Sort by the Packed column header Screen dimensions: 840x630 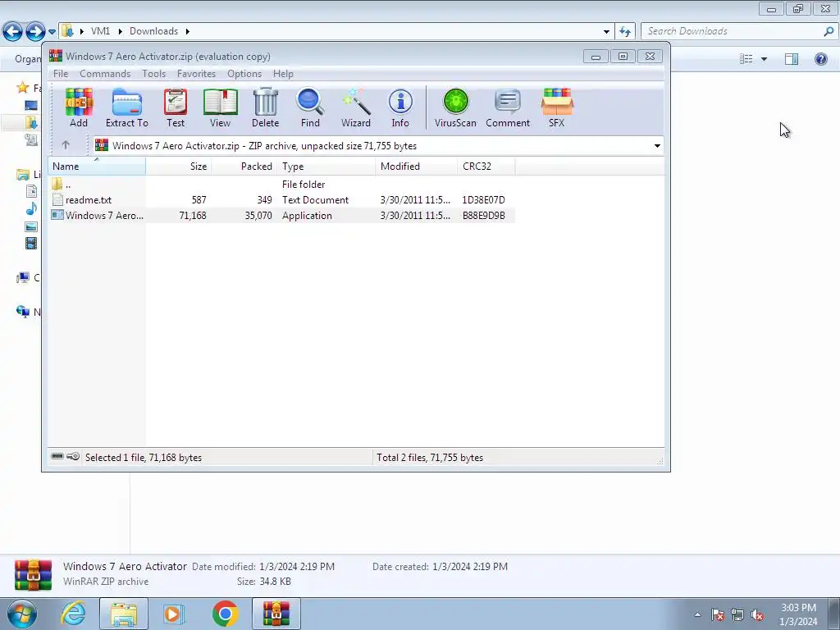coord(244,166)
